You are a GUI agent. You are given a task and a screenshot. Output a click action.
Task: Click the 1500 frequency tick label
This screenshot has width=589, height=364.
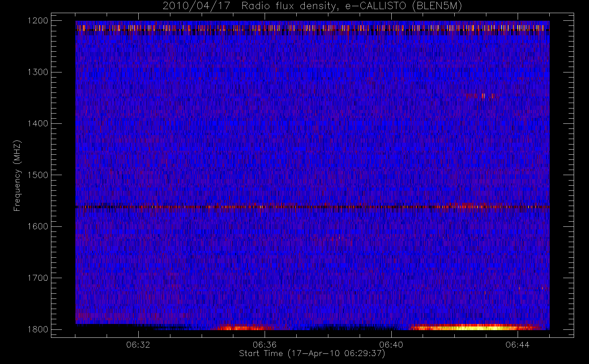point(38,175)
